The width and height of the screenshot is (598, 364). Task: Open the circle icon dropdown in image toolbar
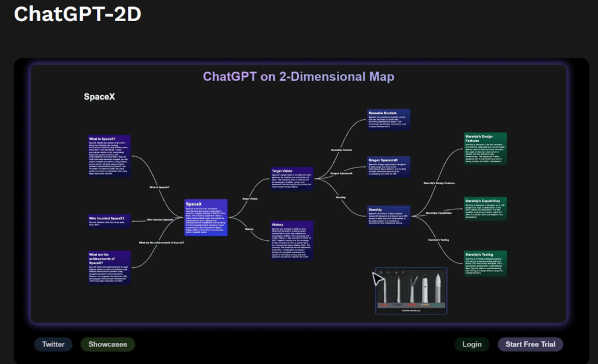(x=388, y=272)
